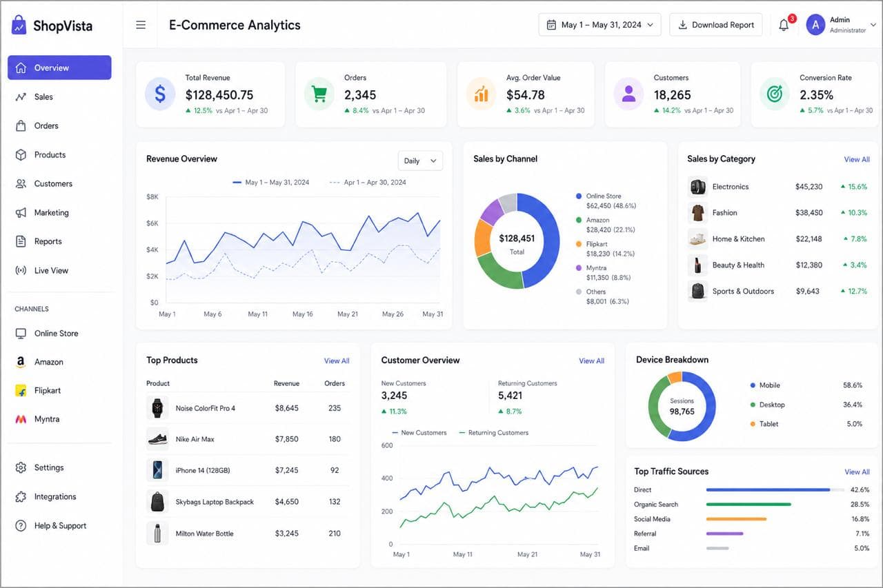Click the iPhone 14 product thumbnail
Viewport: 883px width, 588px height.
click(x=157, y=470)
